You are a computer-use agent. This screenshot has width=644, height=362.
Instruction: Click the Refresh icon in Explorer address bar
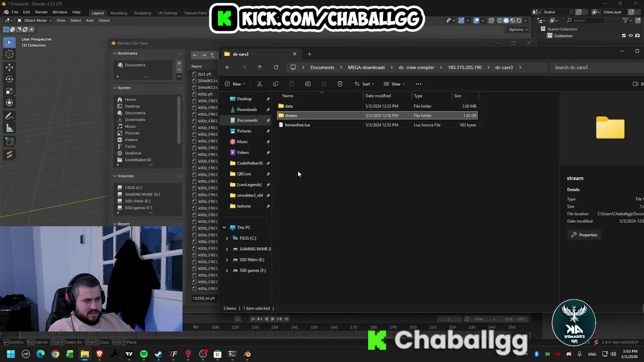(276, 67)
